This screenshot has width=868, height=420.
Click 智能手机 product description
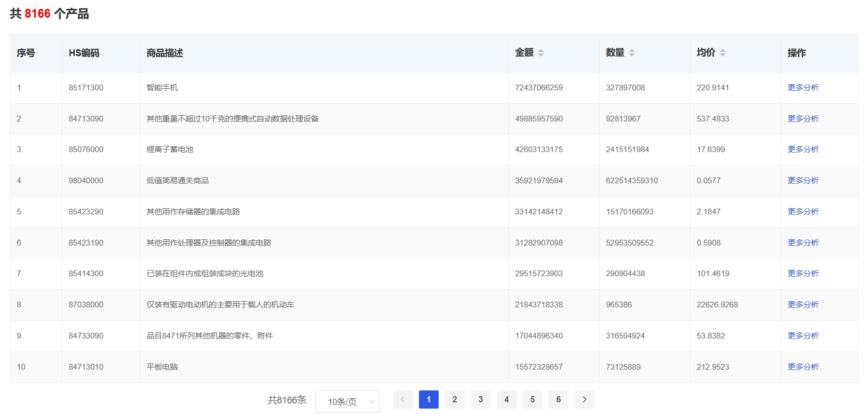[162, 88]
